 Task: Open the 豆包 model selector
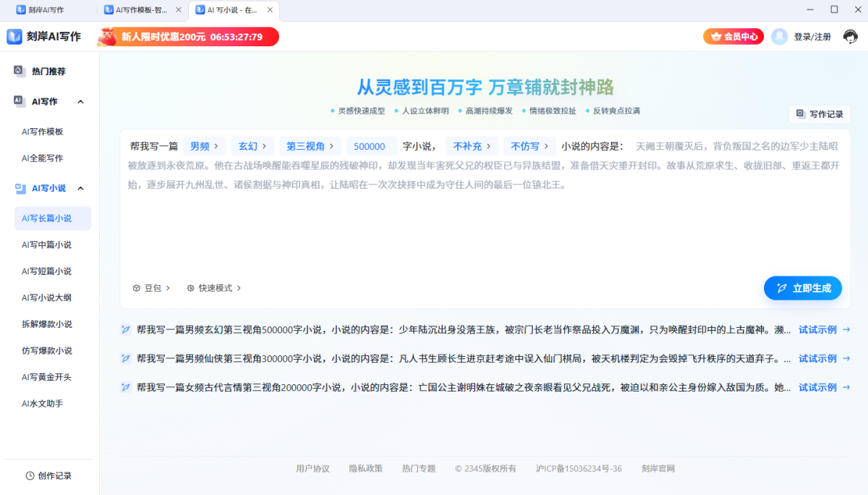(x=151, y=288)
